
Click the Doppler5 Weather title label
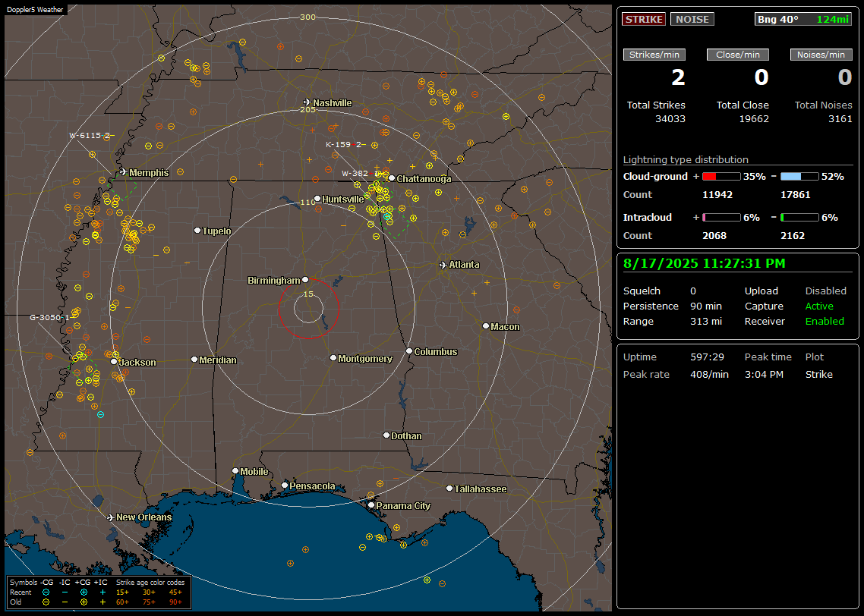pos(35,9)
